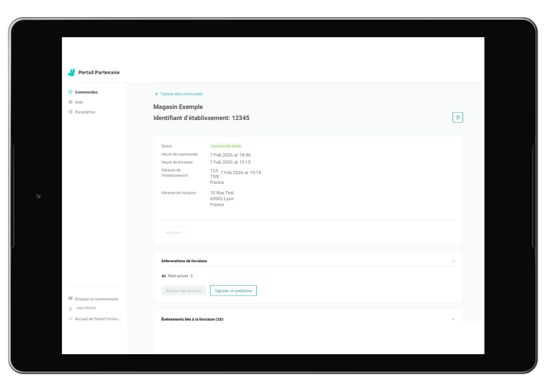Click the comment icon beside Envoyer un commentaire
Image resolution: width=547 pixels, height=392 pixels.
[x=70, y=299]
